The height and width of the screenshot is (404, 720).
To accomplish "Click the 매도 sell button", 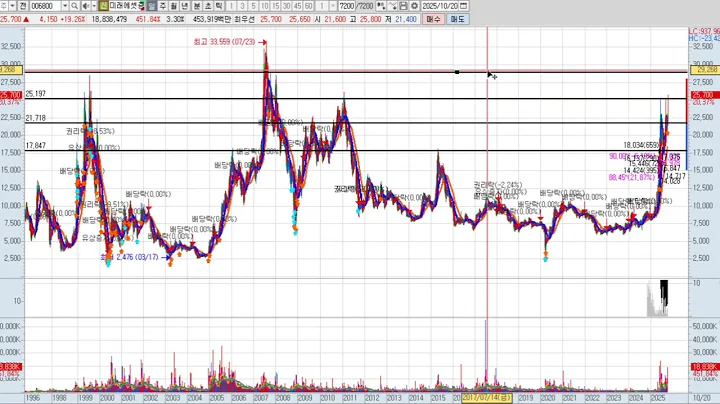I will click(x=457, y=19).
